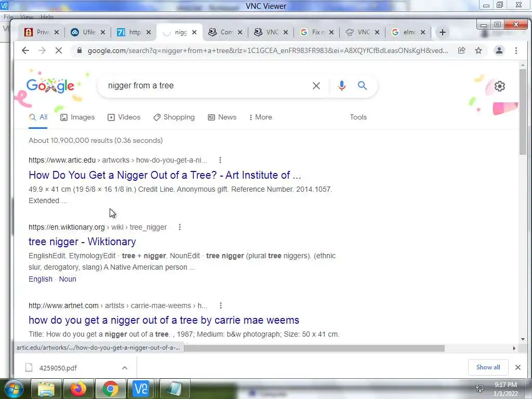
Task: Follow the English sublink under Wiktionary
Action: coord(41,279)
